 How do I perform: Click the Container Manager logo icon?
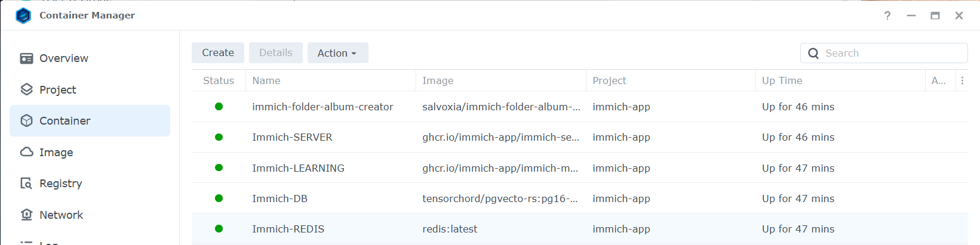point(23,15)
